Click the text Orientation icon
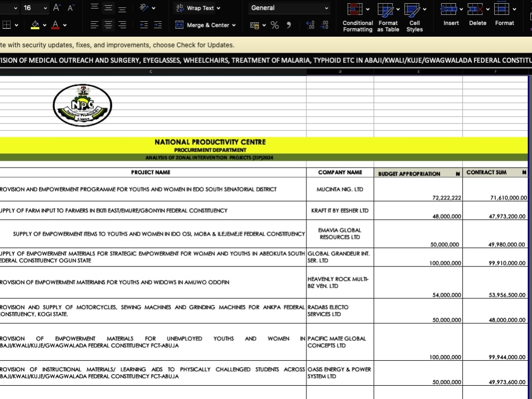This screenshot has width=532, height=399. click(x=144, y=7)
